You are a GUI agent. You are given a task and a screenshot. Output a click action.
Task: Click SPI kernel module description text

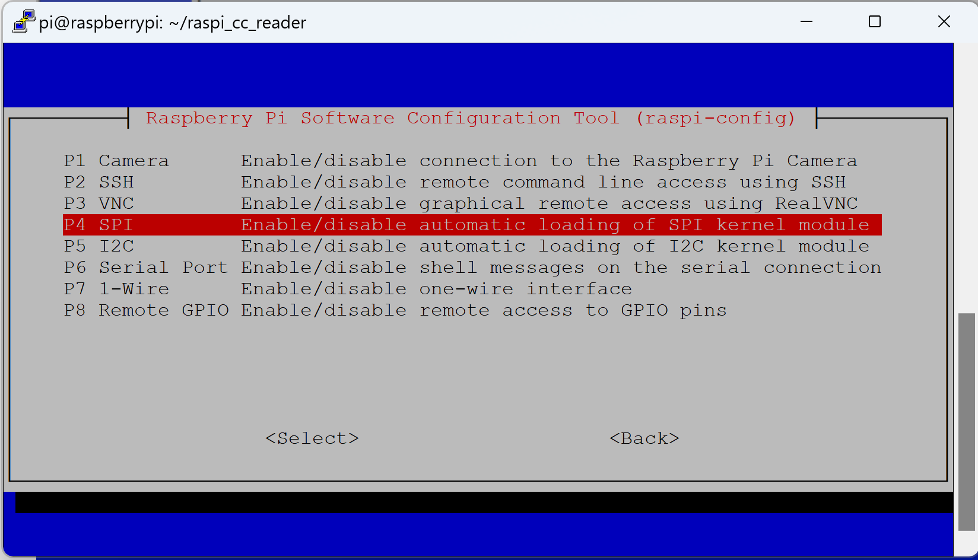coord(555,225)
